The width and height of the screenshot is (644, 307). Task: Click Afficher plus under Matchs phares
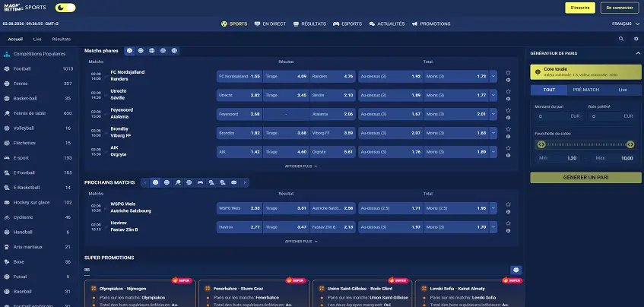coord(301,166)
